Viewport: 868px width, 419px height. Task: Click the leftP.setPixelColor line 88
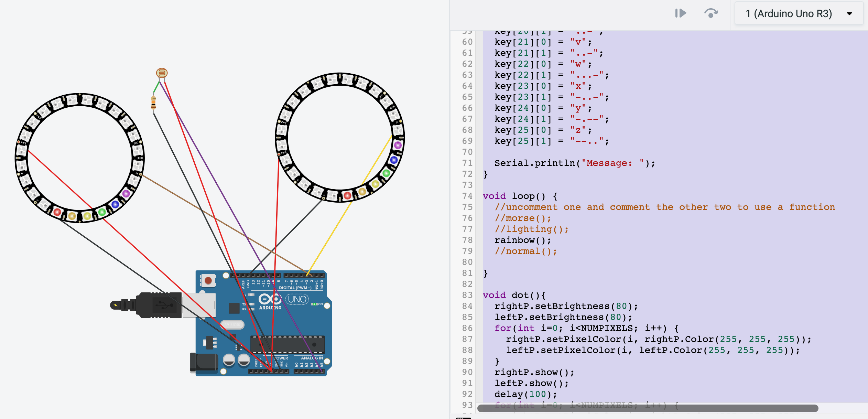coord(653,350)
